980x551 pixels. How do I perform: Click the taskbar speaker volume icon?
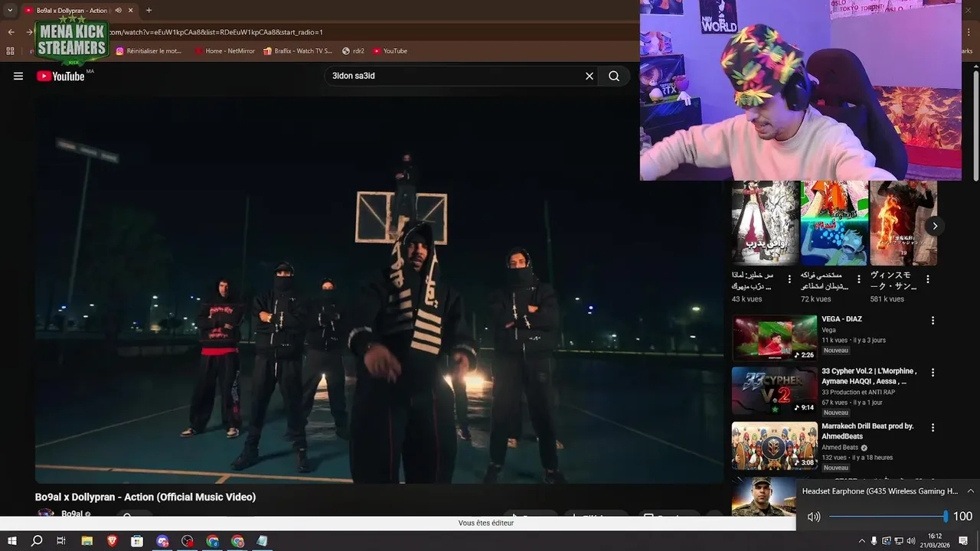(x=911, y=541)
